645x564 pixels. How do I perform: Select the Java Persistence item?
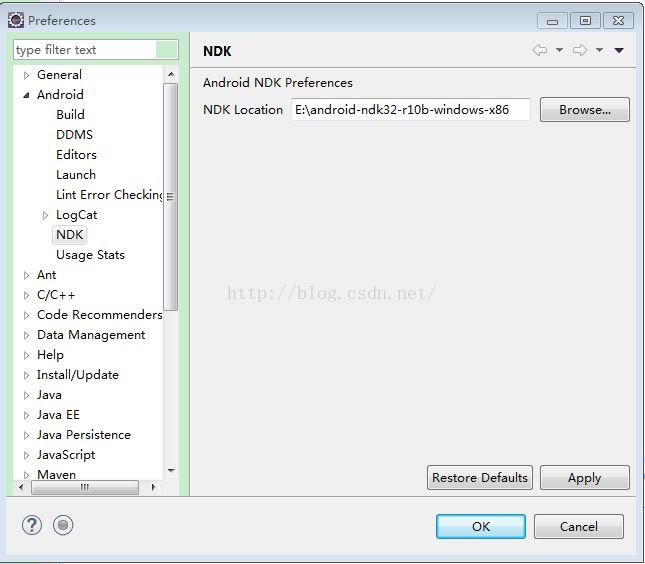point(84,435)
